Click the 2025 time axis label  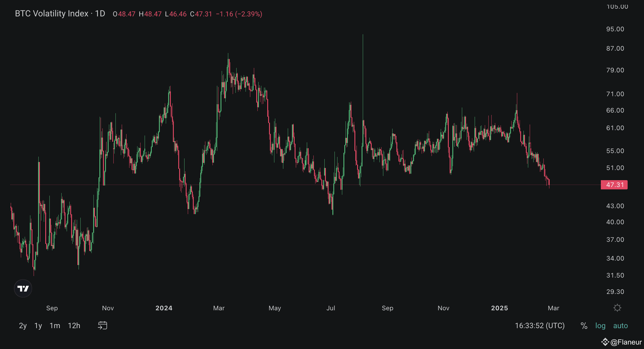(x=499, y=308)
